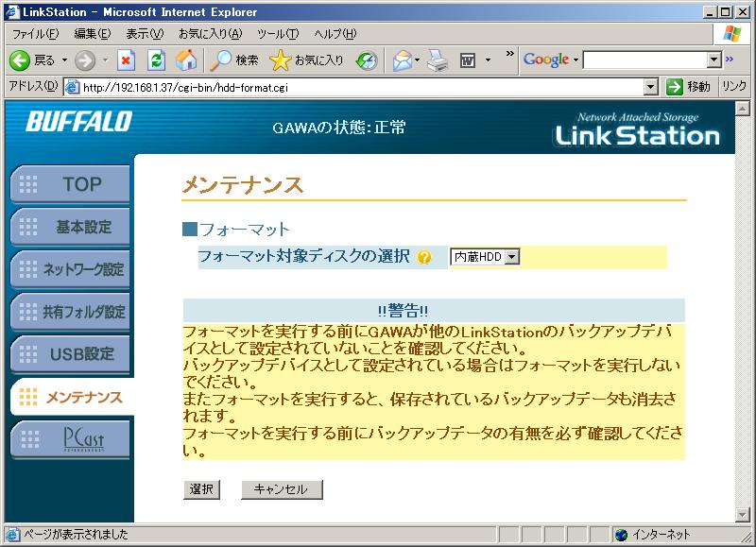Click the キャンセル button
This screenshot has height=547, width=756.
pos(282,489)
